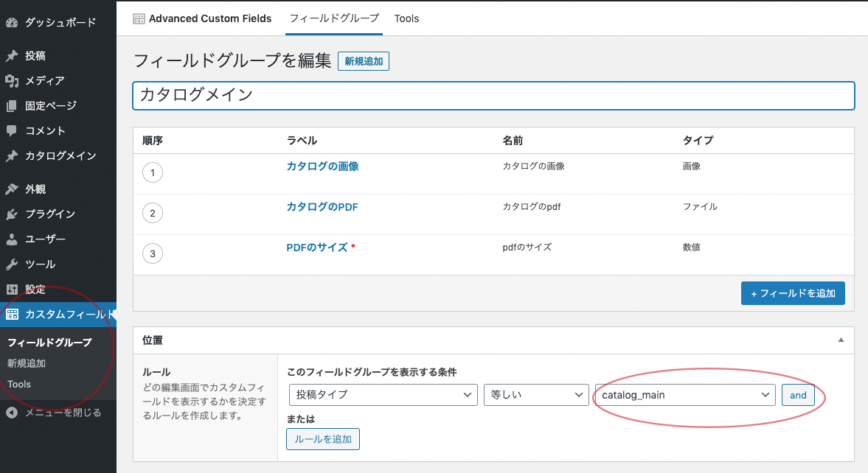Click the field group title input カタログメイン
The height and width of the screenshot is (473, 868).
click(x=494, y=96)
